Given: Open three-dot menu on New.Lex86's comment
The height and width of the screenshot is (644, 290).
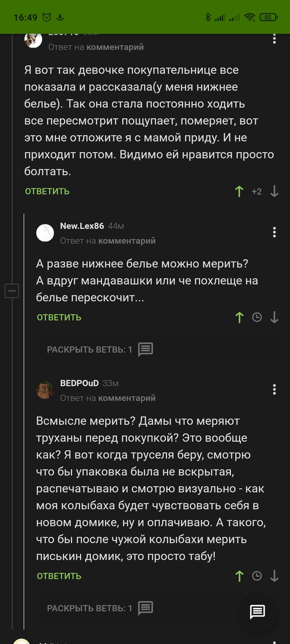Looking at the screenshot, I should coord(274,232).
